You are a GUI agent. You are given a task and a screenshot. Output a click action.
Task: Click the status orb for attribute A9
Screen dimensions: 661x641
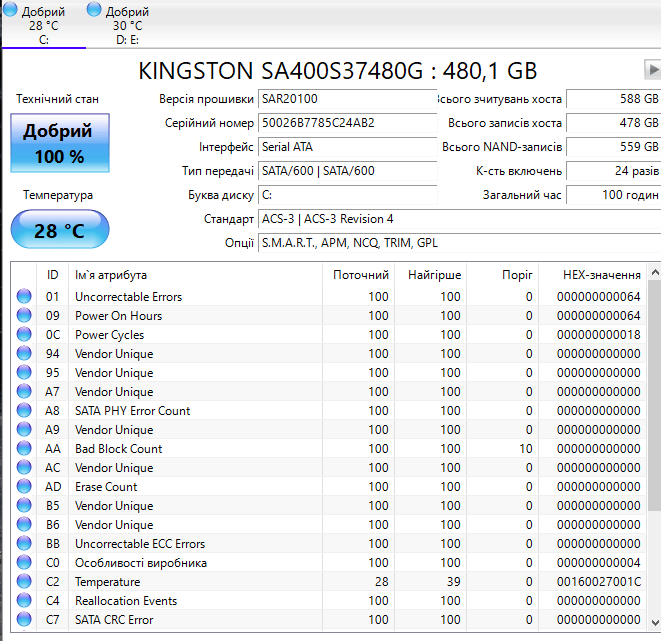(24, 429)
